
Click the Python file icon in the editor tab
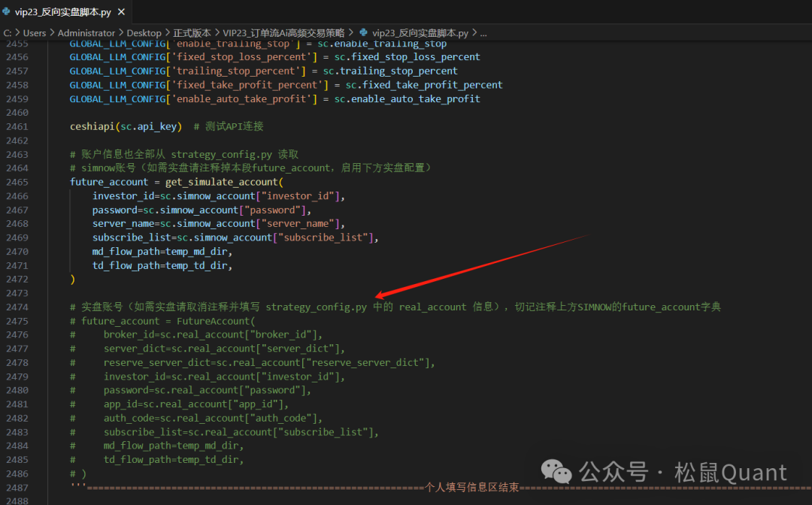point(7,13)
